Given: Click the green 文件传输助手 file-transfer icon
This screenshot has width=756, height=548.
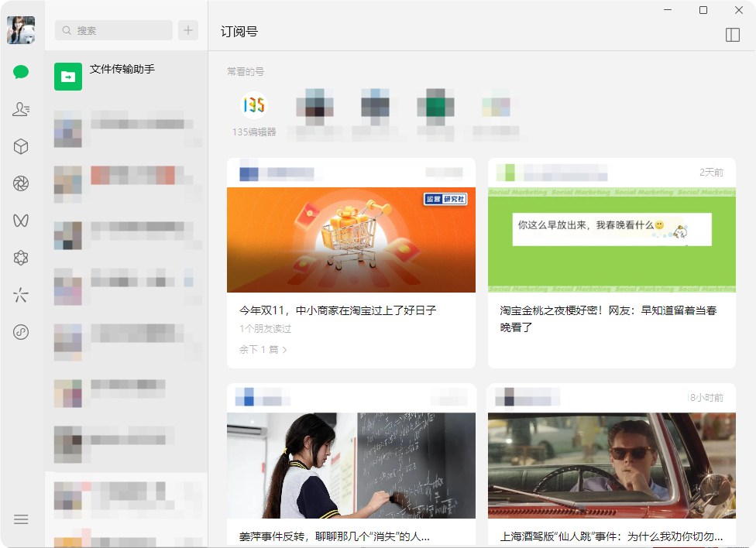Looking at the screenshot, I should [68, 77].
